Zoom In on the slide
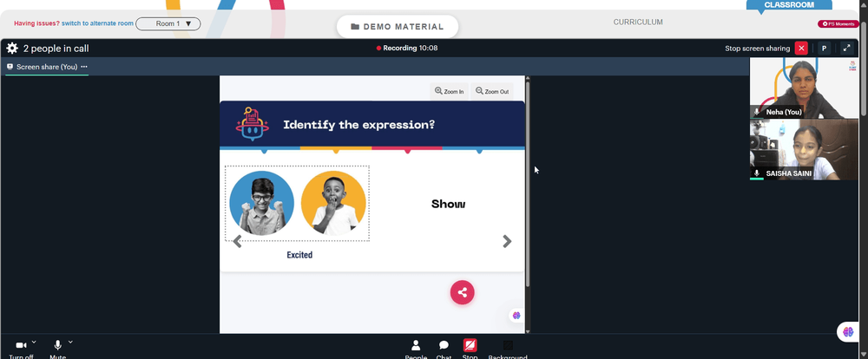This screenshot has width=868, height=359. tap(450, 91)
